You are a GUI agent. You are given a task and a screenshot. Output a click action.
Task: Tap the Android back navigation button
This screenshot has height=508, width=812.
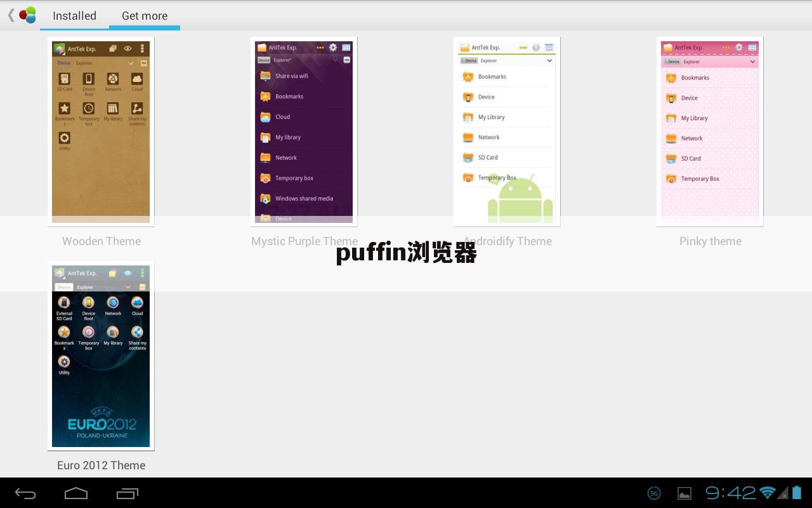pyautogui.click(x=25, y=493)
